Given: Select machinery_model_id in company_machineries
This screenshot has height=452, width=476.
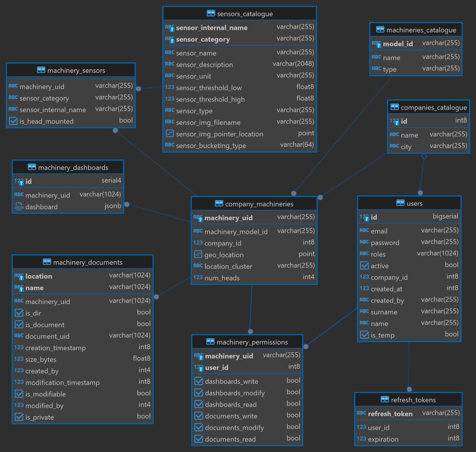Looking at the screenshot, I should (x=254, y=231).
